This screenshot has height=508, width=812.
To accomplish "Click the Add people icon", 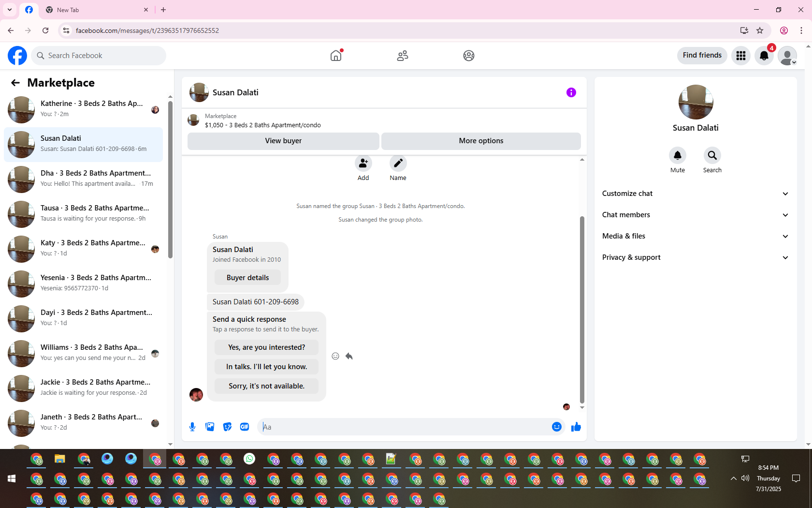I will [x=363, y=164].
